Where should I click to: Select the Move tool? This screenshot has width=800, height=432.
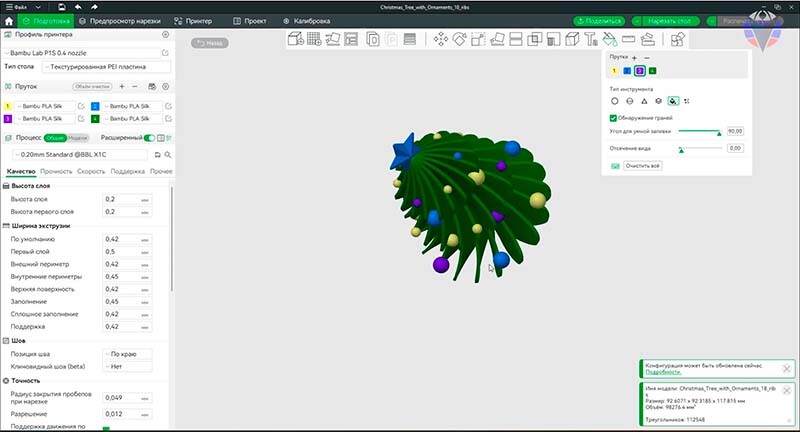(441, 39)
